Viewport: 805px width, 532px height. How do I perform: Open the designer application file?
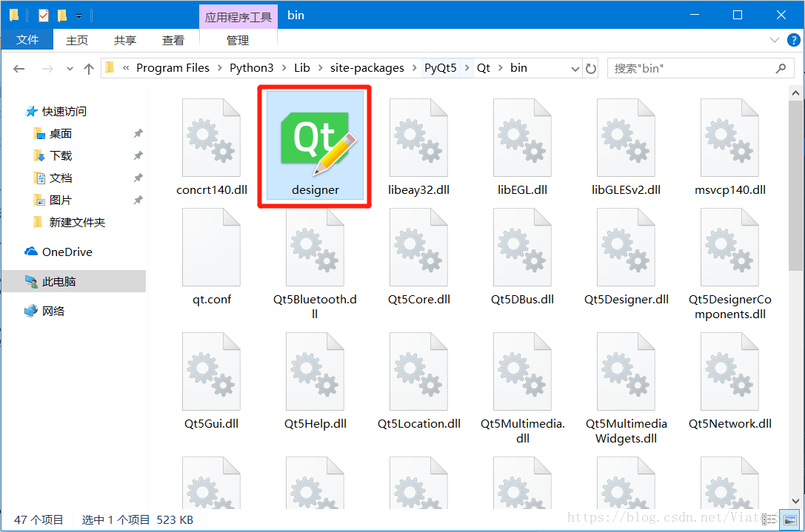[315, 147]
